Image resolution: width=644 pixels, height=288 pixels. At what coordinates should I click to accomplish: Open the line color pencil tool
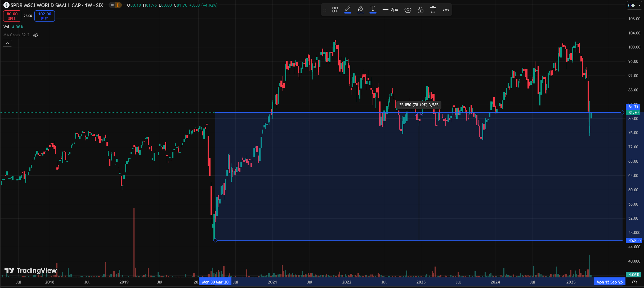[x=348, y=9]
